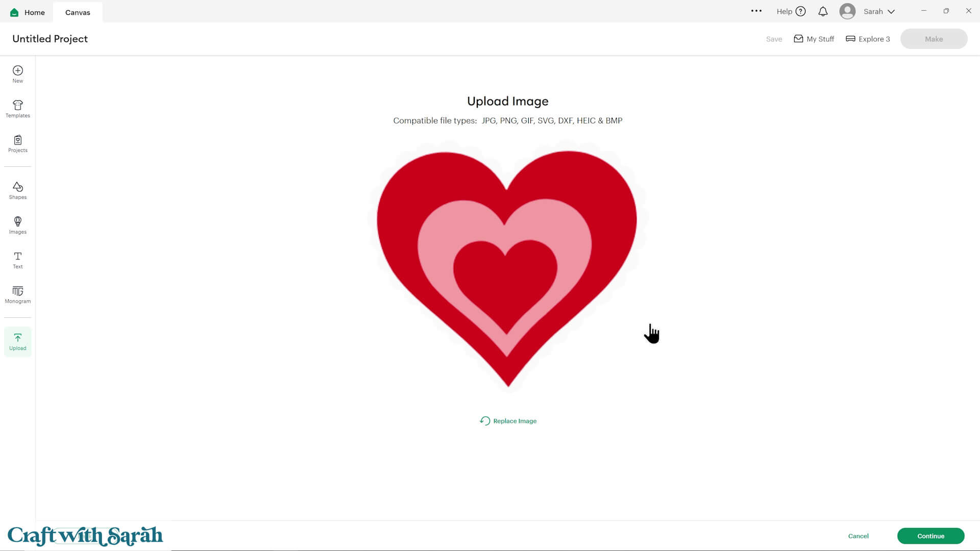Open My Stuff

814,39
